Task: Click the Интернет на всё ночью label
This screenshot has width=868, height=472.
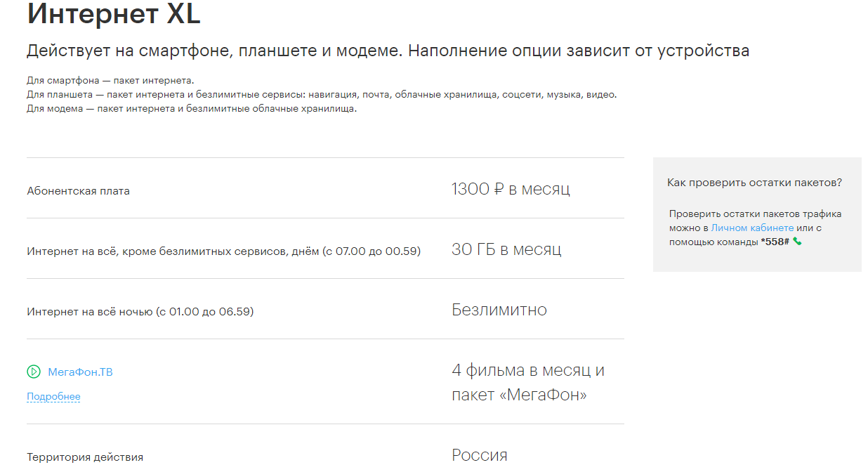Action: (x=140, y=312)
